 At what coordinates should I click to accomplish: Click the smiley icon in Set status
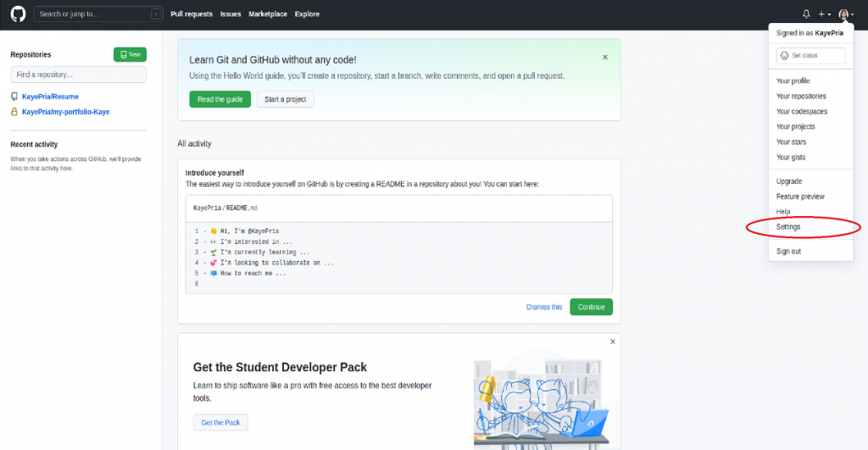pyautogui.click(x=784, y=55)
